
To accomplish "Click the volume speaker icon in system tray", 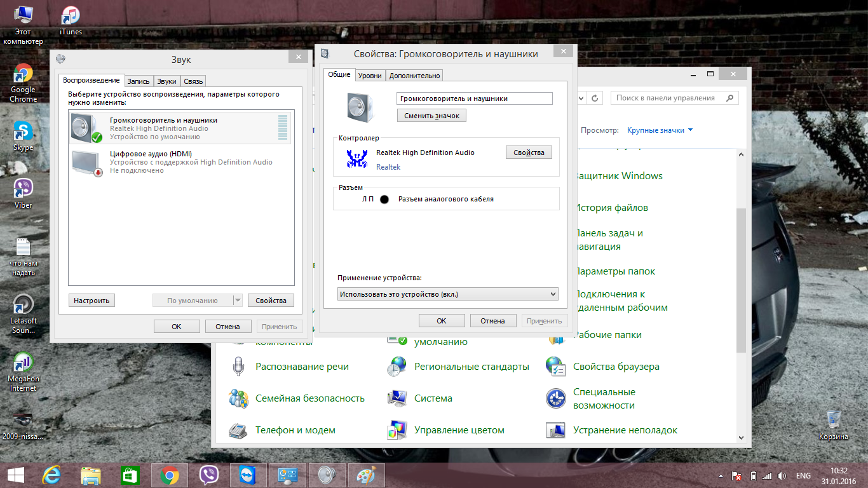I will [782, 476].
